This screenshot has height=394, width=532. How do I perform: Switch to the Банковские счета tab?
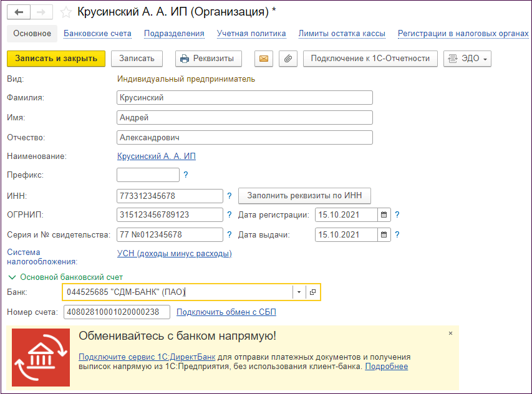97,34
